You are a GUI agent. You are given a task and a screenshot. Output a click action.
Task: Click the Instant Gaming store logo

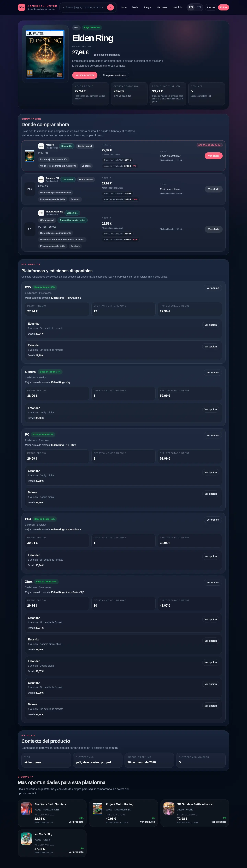point(41,213)
